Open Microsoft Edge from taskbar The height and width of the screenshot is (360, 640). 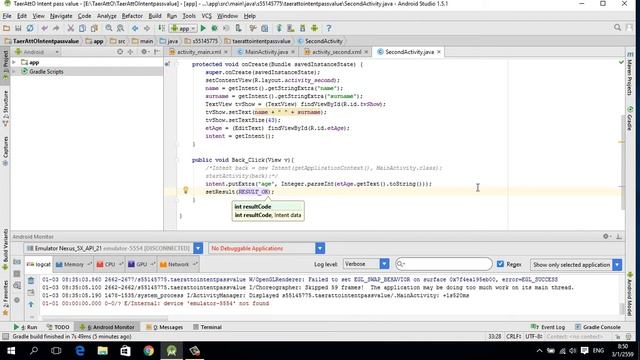[80, 350]
